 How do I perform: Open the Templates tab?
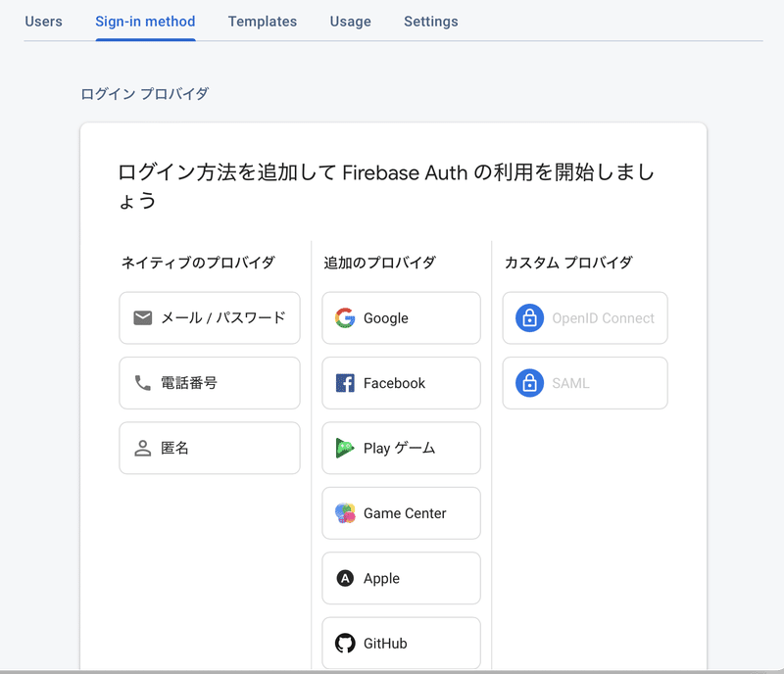click(263, 22)
